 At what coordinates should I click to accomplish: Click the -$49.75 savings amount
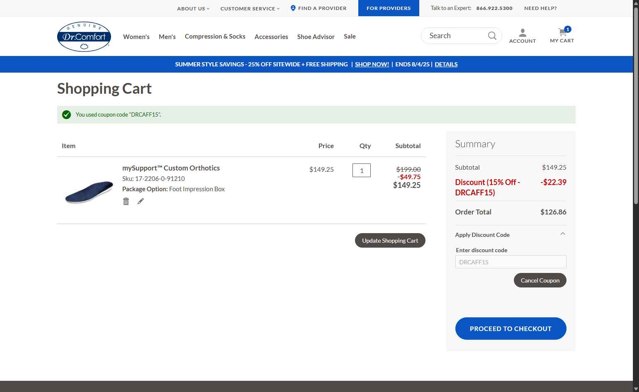[x=410, y=177]
